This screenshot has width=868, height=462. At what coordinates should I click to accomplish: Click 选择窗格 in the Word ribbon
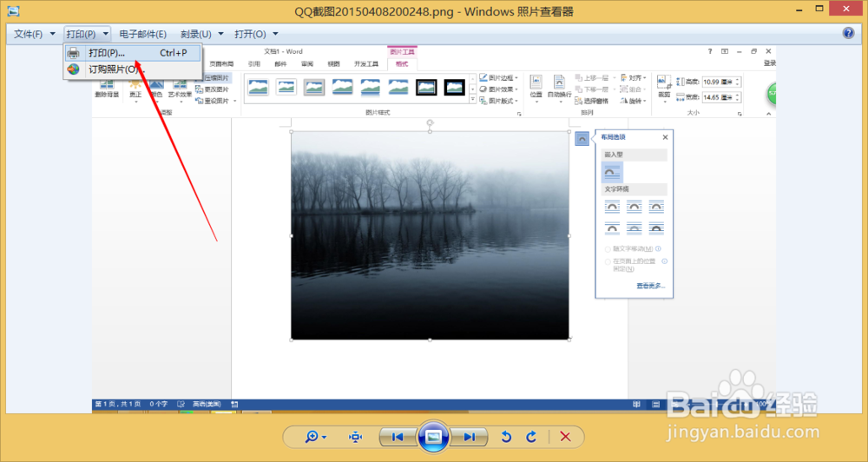(x=592, y=101)
